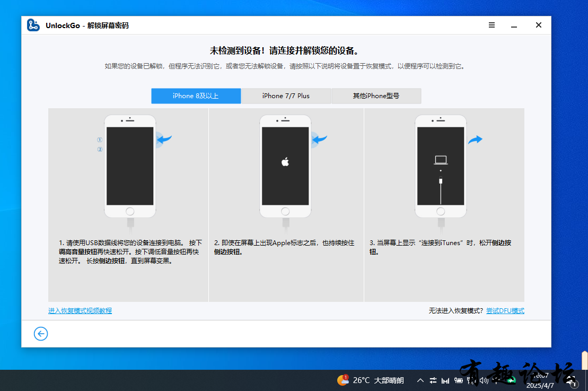Minimize the UnlockGo window
Image resolution: width=588 pixels, height=391 pixels.
(514, 25)
